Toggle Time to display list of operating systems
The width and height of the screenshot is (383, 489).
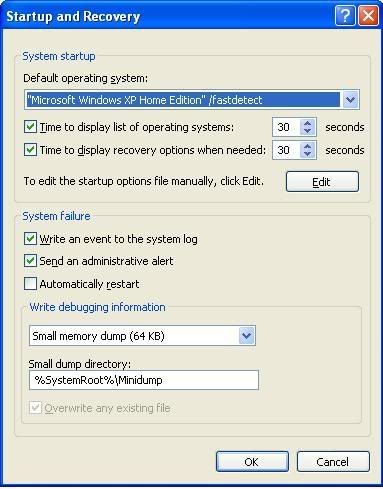[x=30, y=127]
